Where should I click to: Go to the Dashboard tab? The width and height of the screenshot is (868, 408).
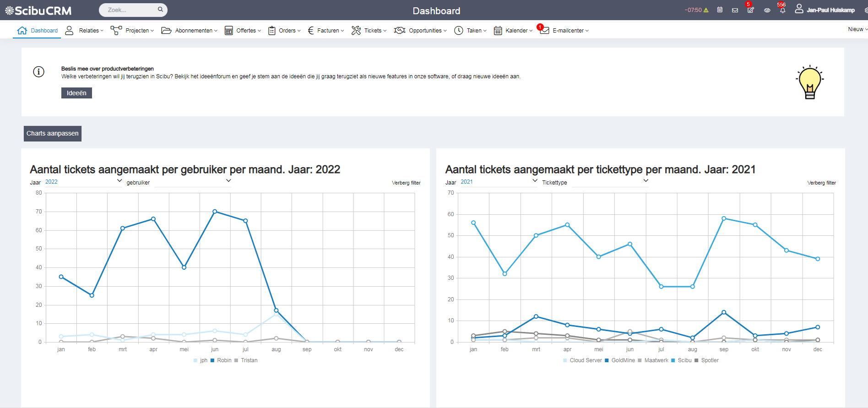pos(37,30)
